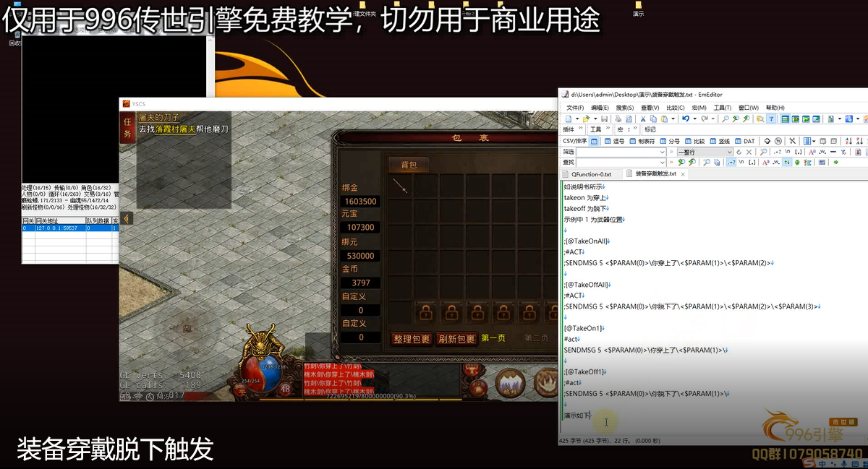
Task: Click the print preview icon in EmEditor
Action: [628, 119]
